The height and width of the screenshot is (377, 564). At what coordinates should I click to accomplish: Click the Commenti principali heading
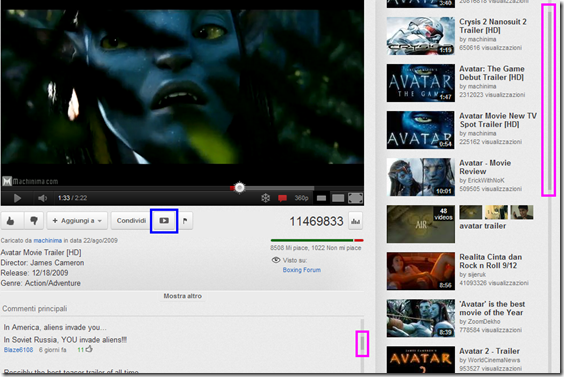[35, 309]
